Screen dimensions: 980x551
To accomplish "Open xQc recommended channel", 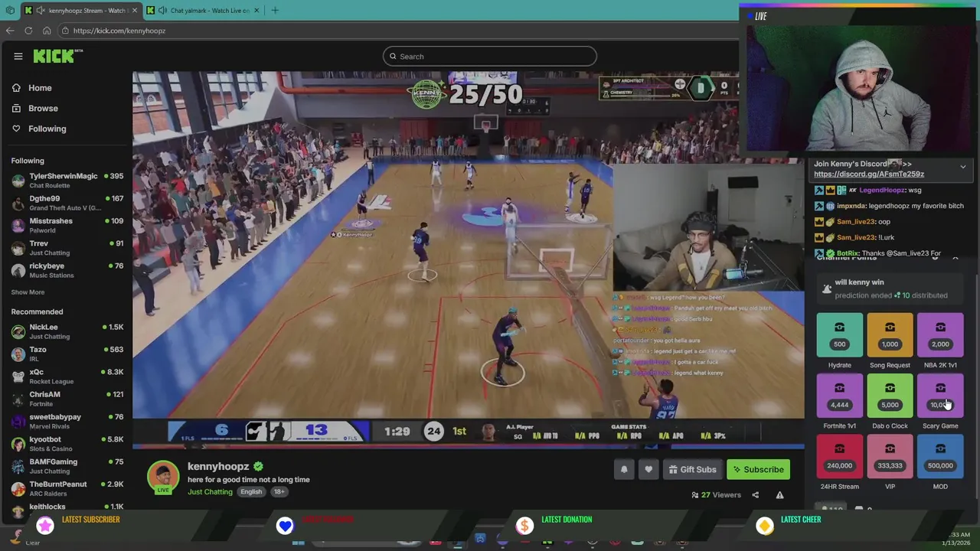I will (x=67, y=376).
